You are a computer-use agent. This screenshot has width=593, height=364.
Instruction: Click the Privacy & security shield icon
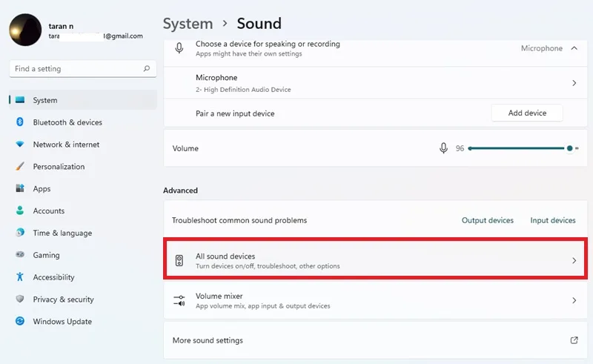click(x=20, y=299)
